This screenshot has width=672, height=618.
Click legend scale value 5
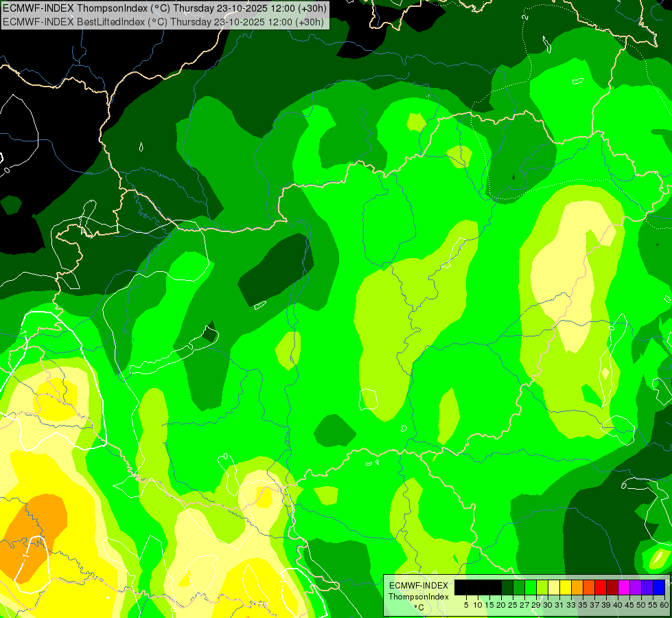466,605
